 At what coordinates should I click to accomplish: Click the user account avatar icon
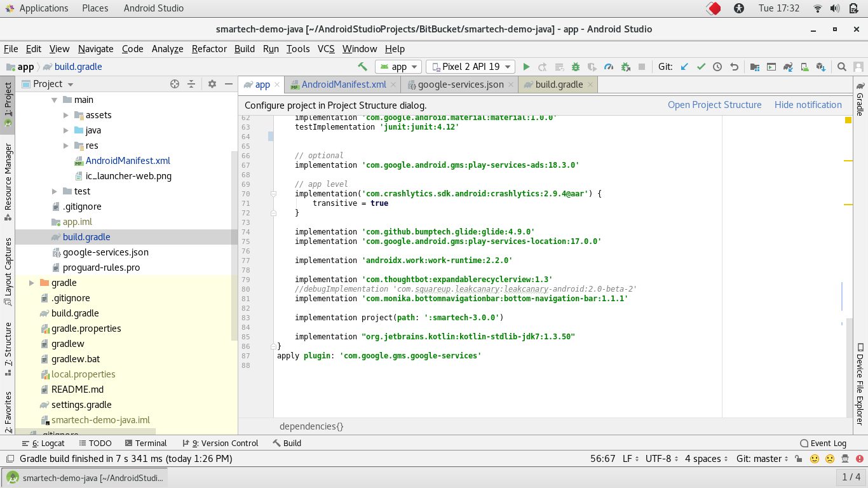tap(858, 67)
